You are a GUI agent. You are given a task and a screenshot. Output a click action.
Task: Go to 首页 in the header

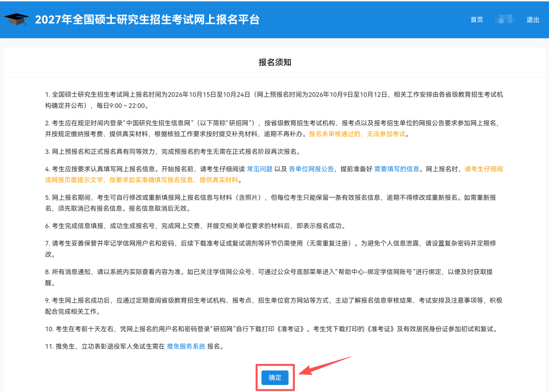point(477,19)
